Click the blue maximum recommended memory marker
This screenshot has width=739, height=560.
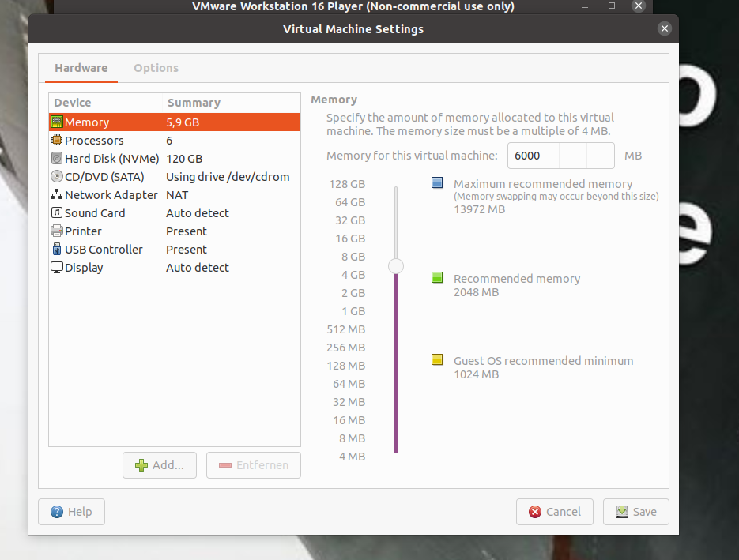[437, 183]
